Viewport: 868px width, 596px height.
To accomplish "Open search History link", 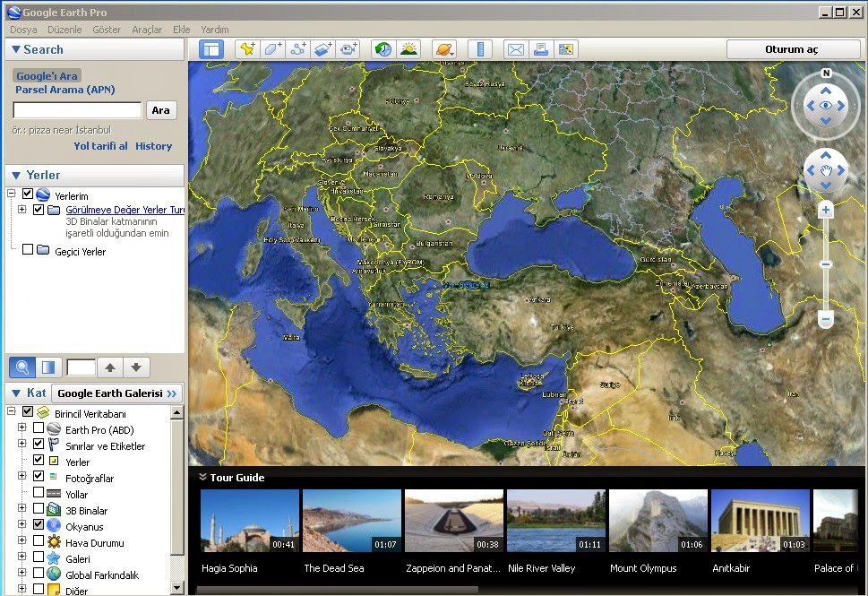I will click(x=153, y=146).
